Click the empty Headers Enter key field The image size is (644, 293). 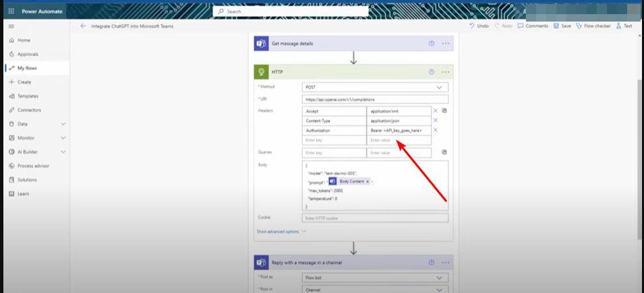click(x=334, y=140)
